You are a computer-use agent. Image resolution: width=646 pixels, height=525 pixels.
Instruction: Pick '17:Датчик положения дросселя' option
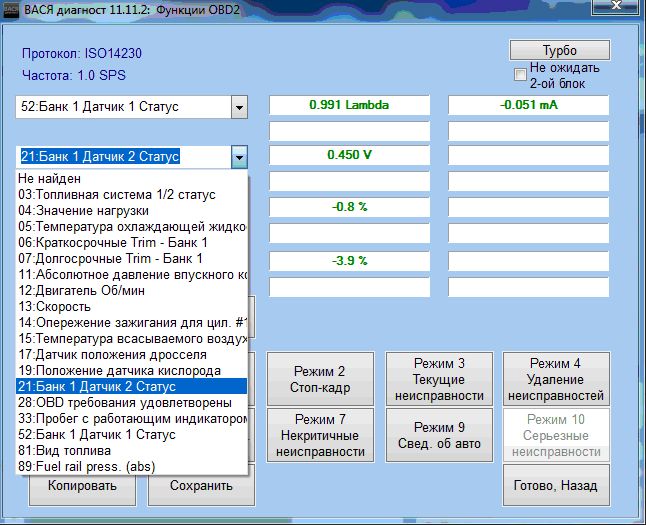point(132,354)
